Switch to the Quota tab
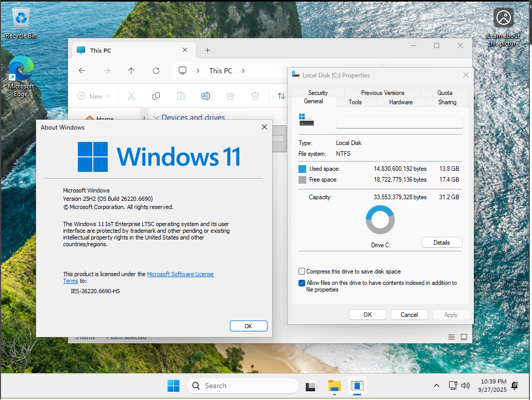The width and height of the screenshot is (532, 400). [x=444, y=93]
